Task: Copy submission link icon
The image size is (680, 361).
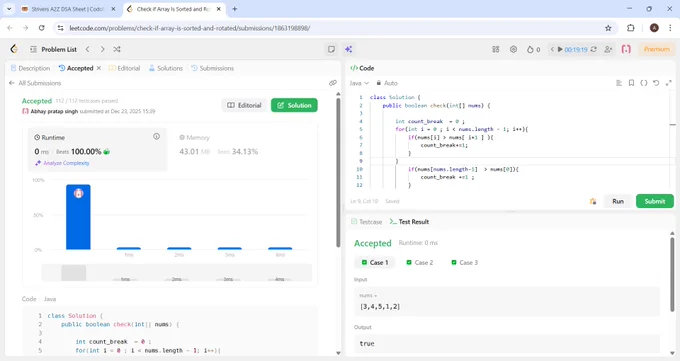Action: pyautogui.click(x=333, y=83)
